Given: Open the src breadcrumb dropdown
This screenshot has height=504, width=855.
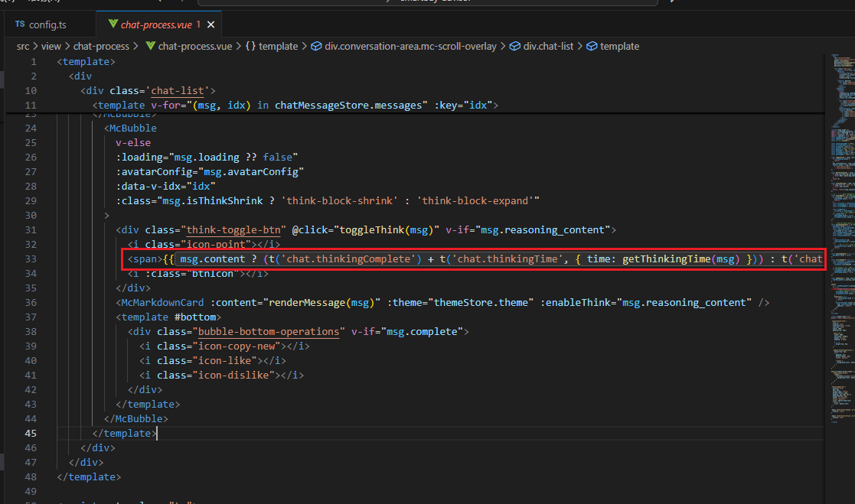Looking at the screenshot, I should (22, 46).
